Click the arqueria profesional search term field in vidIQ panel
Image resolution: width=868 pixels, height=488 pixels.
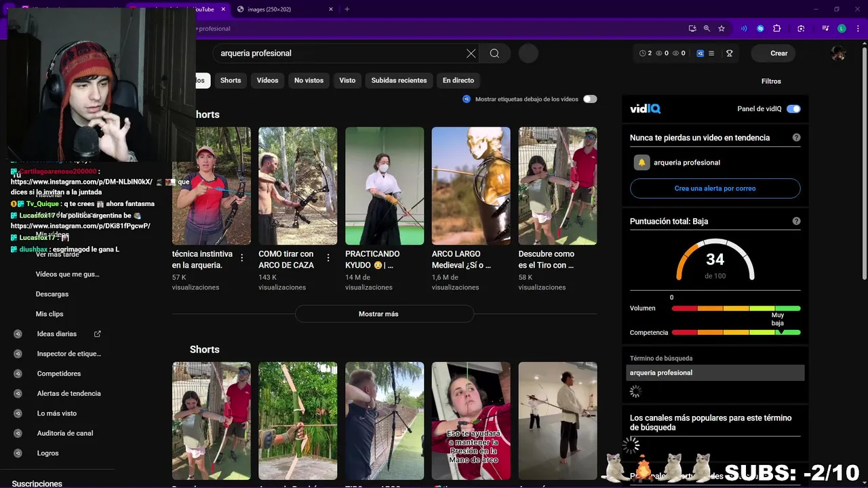tap(715, 373)
